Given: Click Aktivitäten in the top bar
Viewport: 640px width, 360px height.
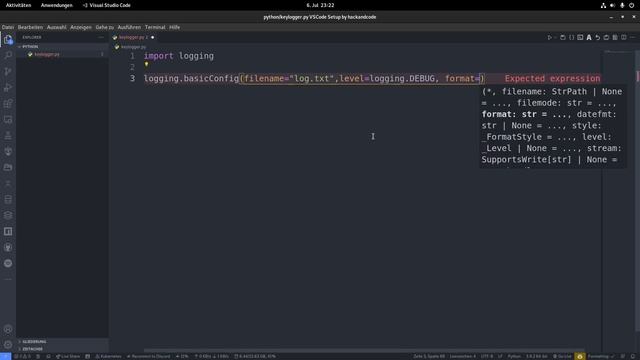Looking at the screenshot, I should (x=18, y=5).
